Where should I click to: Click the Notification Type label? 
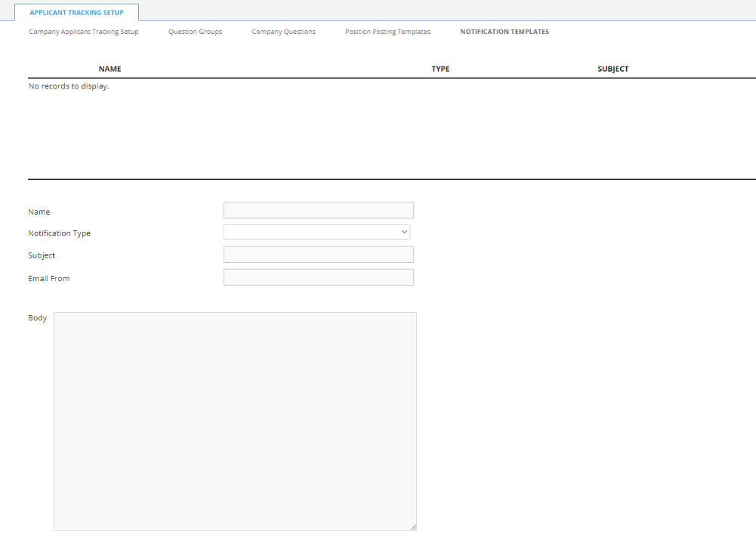[60, 233]
